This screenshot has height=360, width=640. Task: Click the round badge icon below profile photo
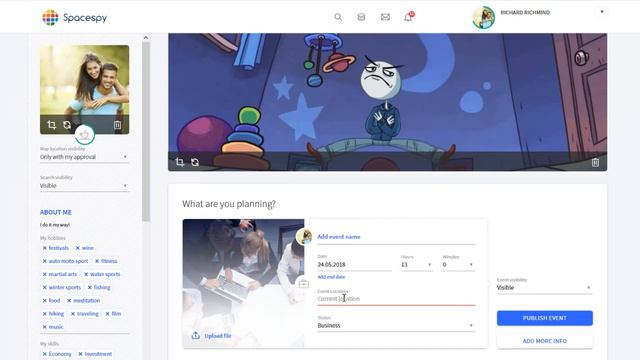(x=84, y=135)
